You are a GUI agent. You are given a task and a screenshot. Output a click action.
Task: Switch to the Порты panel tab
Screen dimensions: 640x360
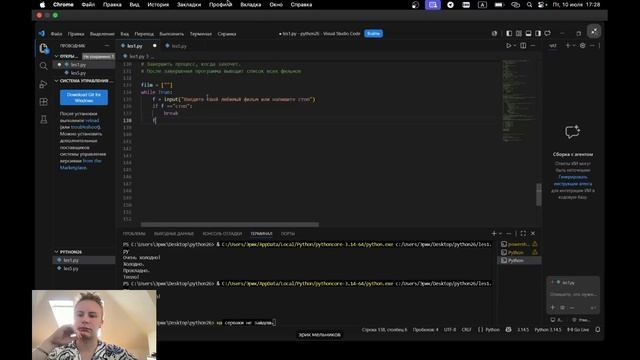288,234
